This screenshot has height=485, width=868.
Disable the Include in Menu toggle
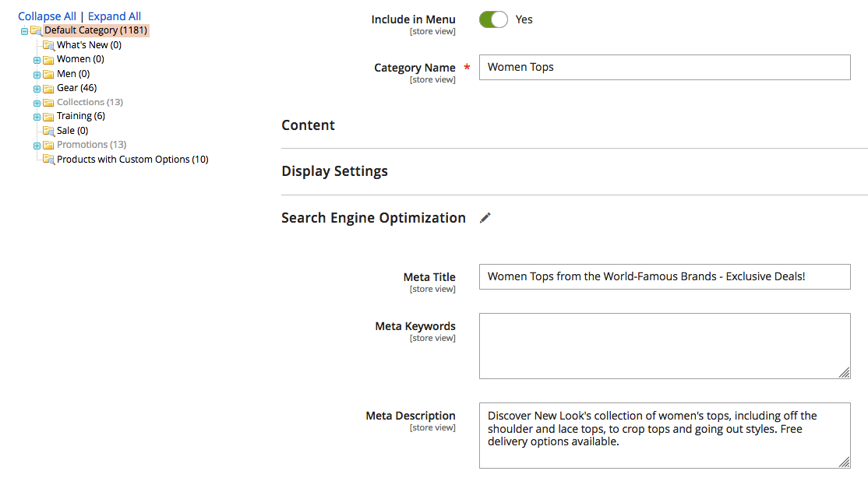493,19
